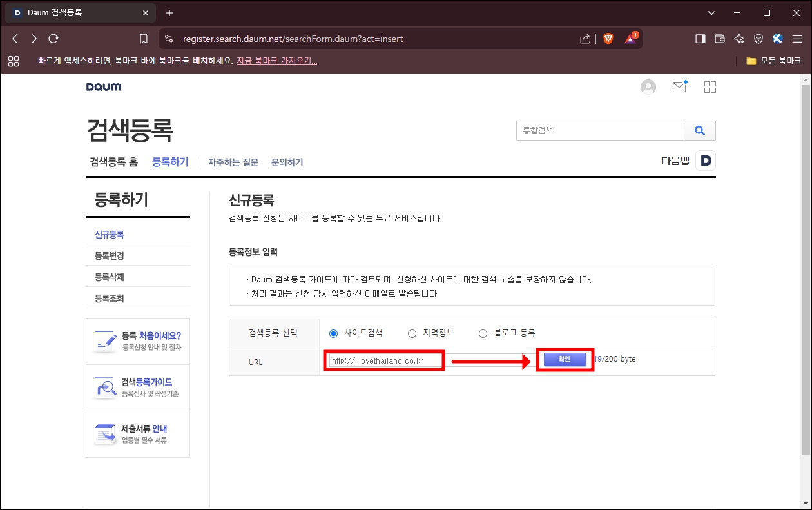
Task: Click the 검색등록 page title
Action: point(130,130)
